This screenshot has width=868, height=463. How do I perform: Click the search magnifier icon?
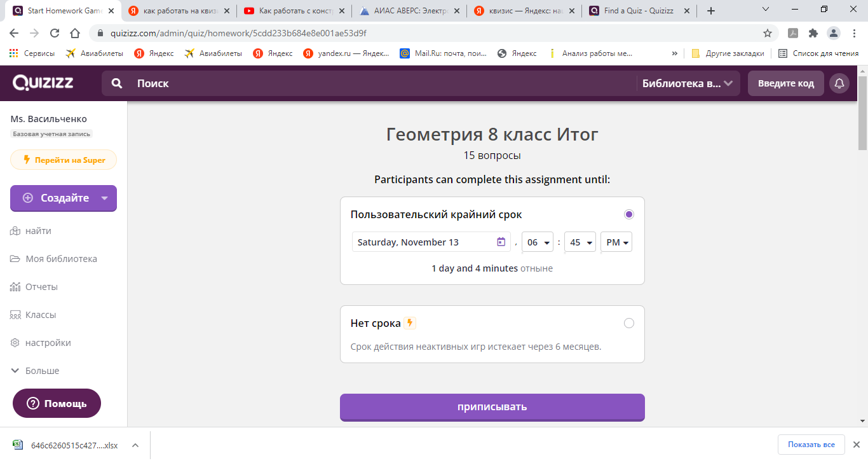tap(117, 83)
